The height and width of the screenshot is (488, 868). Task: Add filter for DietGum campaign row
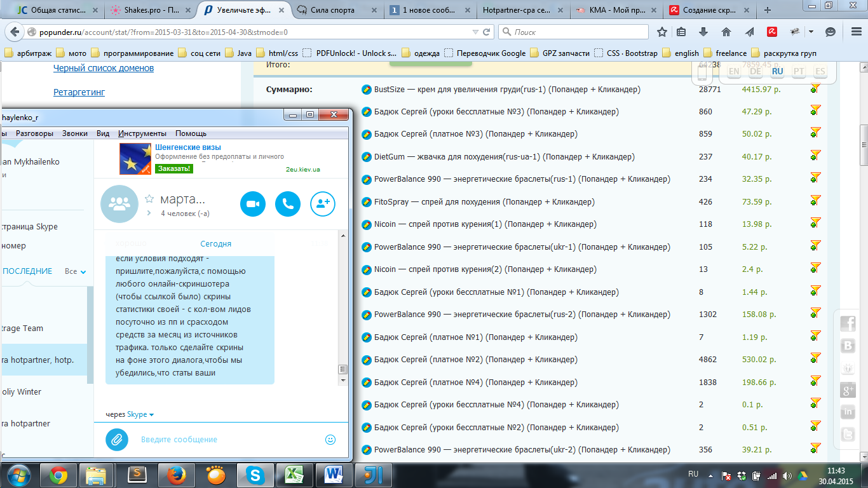(816, 156)
